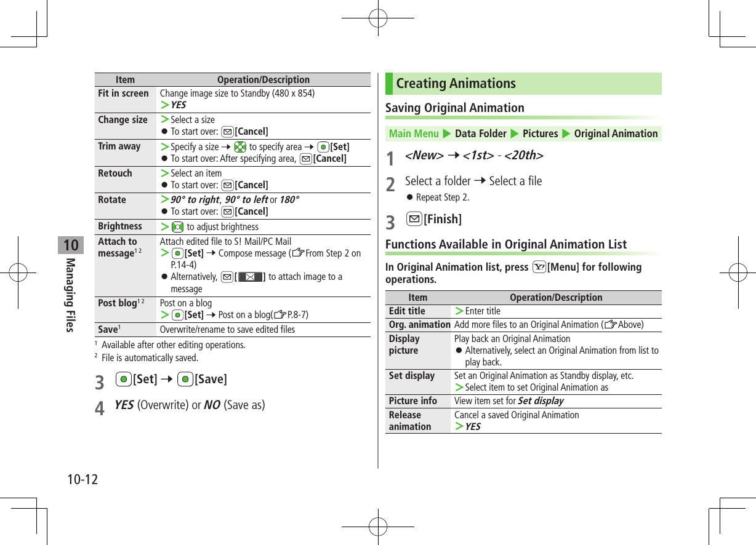Select the brightness adjustment key icon

coord(178,226)
